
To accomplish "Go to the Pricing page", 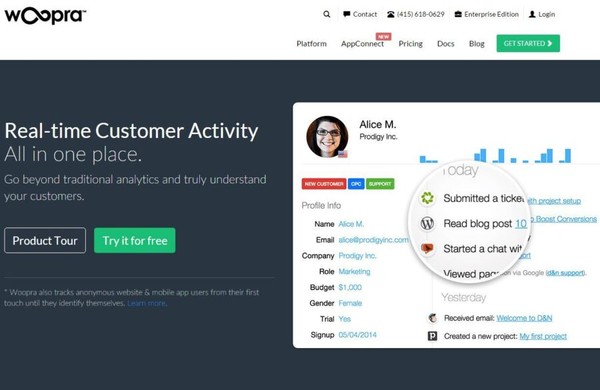I will point(411,44).
